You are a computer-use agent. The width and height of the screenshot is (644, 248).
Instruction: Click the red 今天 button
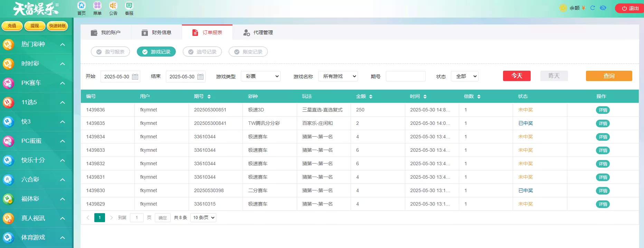(x=517, y=76)
